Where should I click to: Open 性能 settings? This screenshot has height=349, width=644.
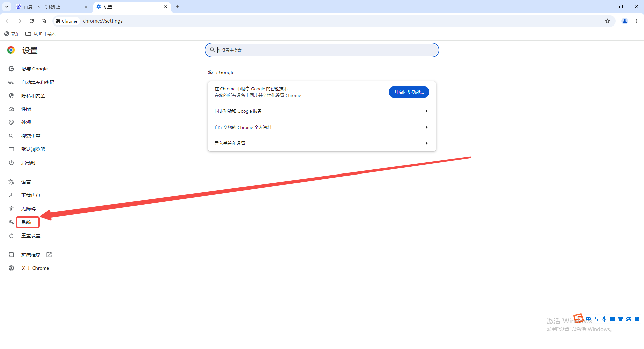point(26,109)
